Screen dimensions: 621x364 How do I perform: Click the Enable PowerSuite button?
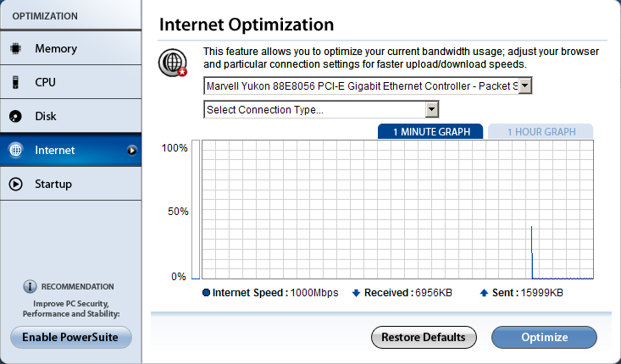tap(70, 338)
